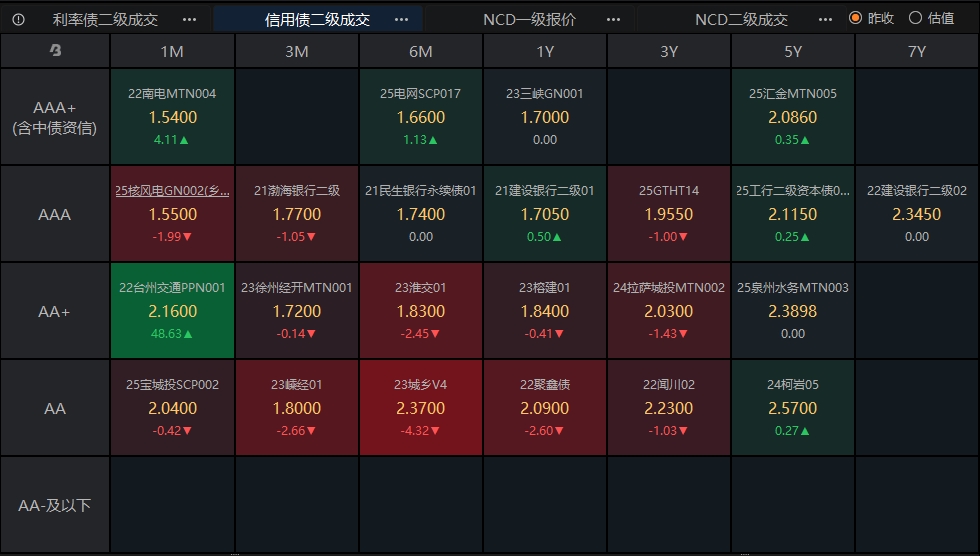Open the more options dots beside NCD一级报价
Viewport: 980px width, 556px height.
614,19
